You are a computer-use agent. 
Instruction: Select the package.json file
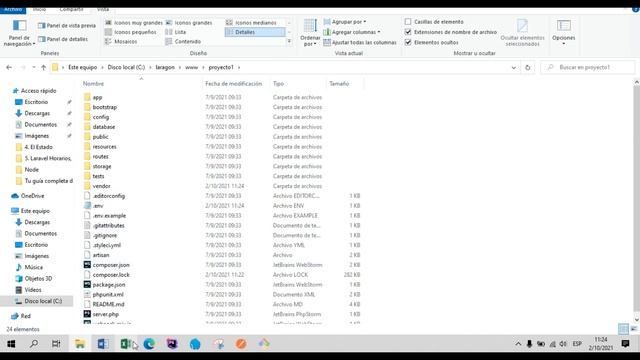[x=109, y=284]
